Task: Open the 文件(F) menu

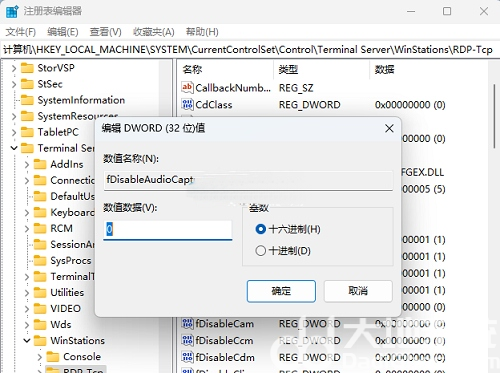Action: click(21, 32)
